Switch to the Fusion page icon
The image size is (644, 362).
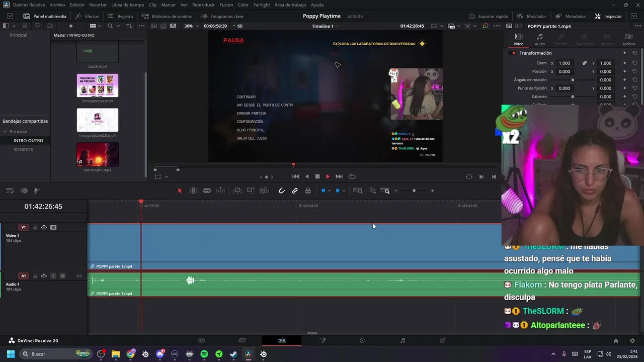pyautogui.click(x=323, y=340)
